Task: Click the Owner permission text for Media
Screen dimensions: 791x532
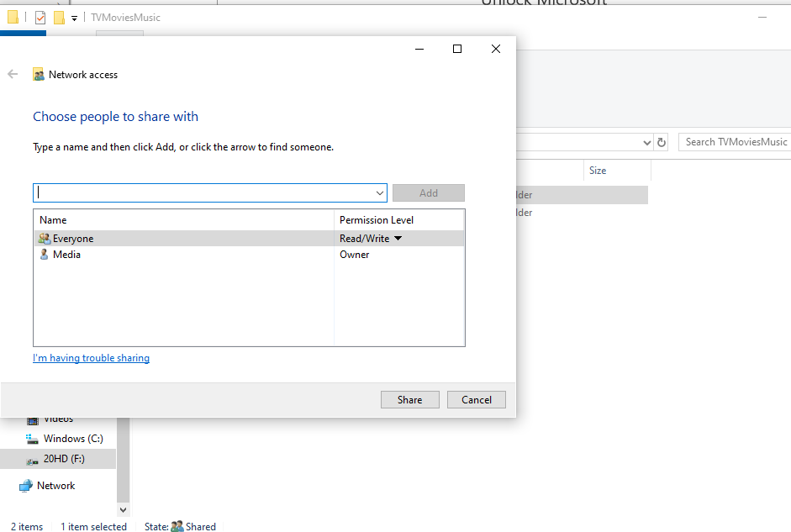Action: point(354,255)
